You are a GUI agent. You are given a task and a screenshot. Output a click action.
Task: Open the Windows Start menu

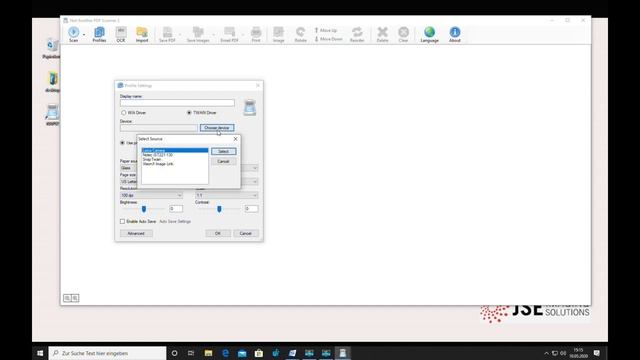click(x=40, y=353)
